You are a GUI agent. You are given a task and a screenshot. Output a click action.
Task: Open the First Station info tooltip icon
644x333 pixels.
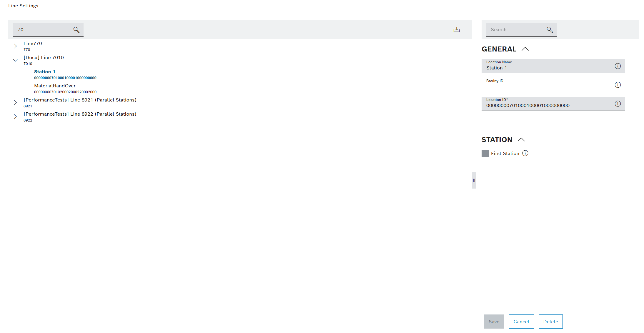525,153
